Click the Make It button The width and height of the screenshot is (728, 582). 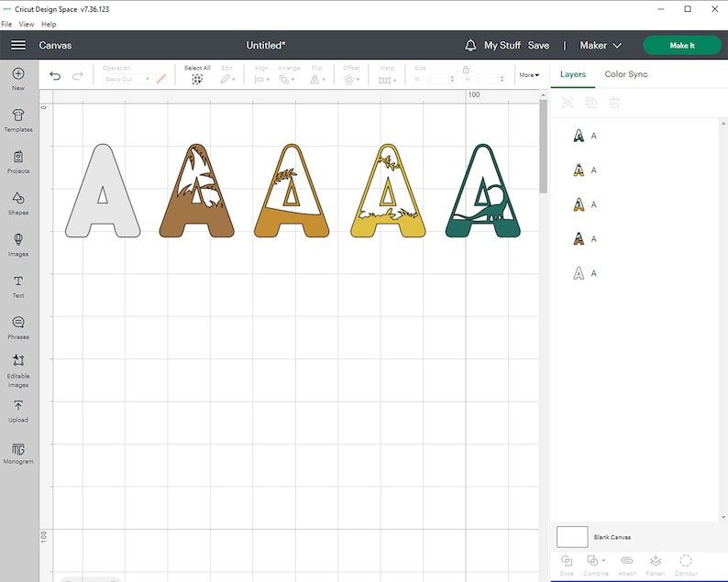(x=682, y=45)
